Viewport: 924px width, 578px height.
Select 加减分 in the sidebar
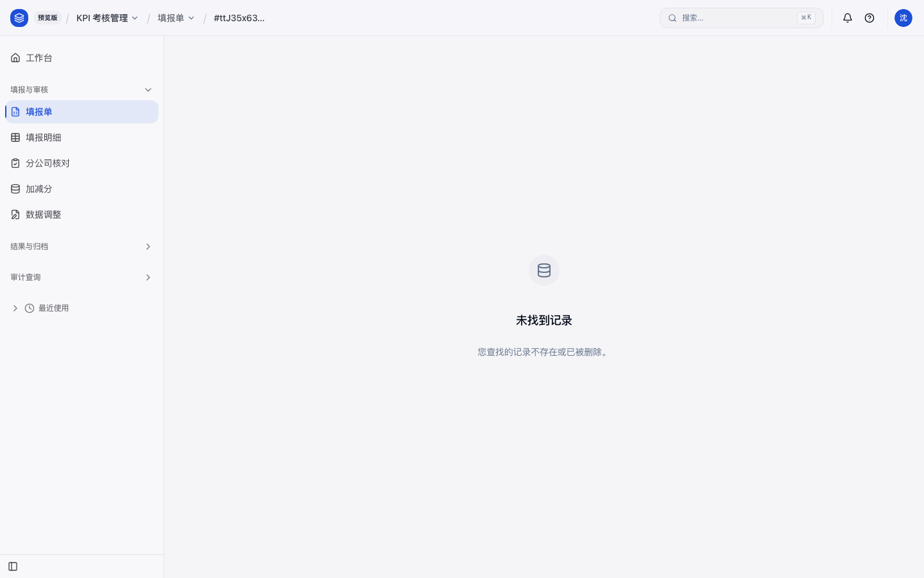[81, 189]
